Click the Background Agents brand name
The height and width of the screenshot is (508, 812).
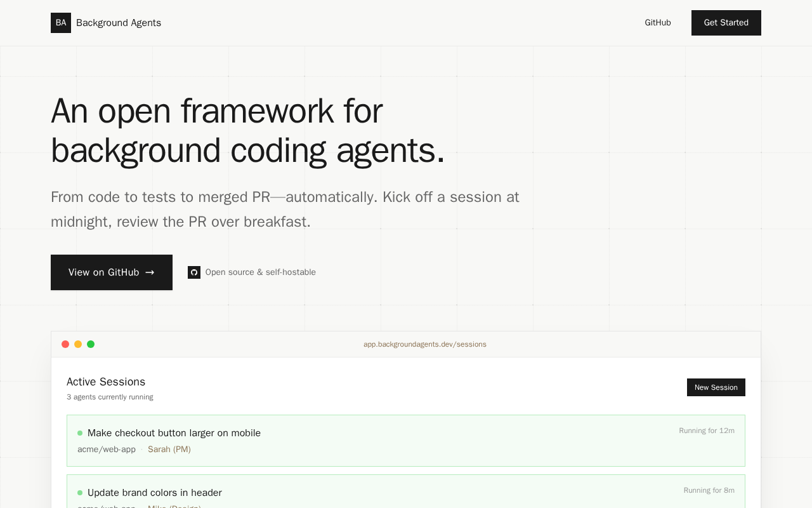pyautogui.click(x=119, y=23)
